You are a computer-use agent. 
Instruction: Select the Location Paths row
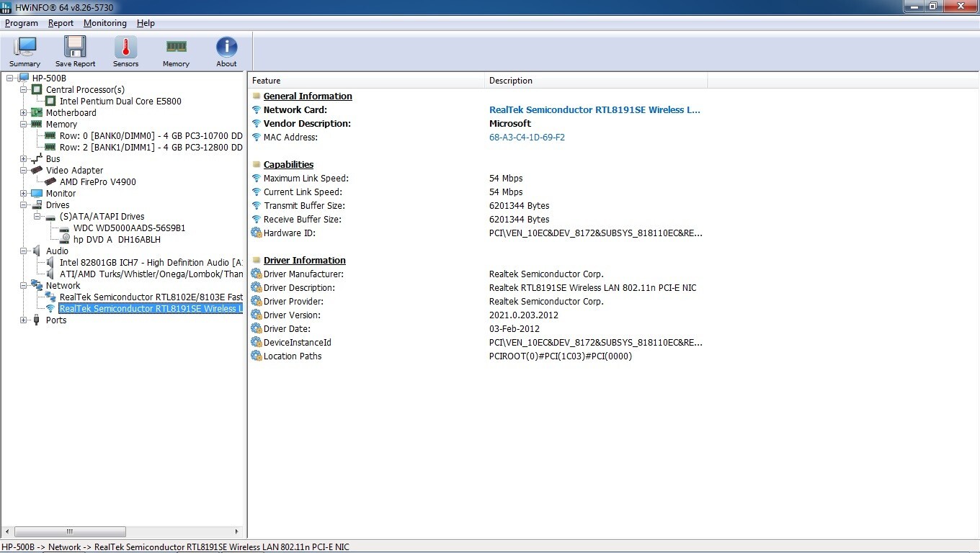pos(478,356)
